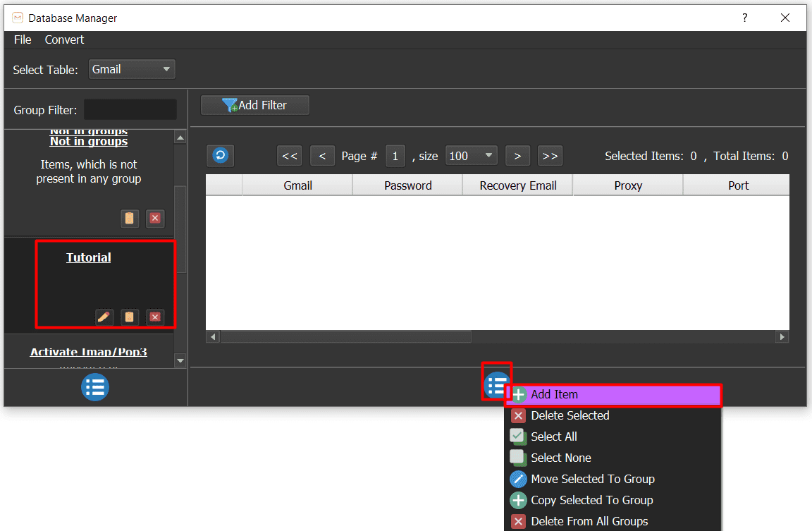The image size is (812, 531).
Task: Open the File menu
Action: click(x=23, y=40)
